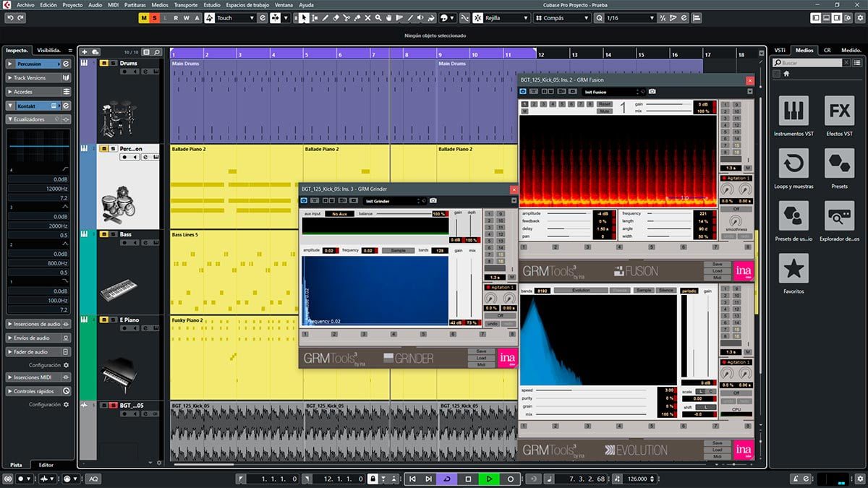Viewport: 868px width, 488px height.
Task: Switch to Editor tab at bottom left
Action: tap(46, 465)
